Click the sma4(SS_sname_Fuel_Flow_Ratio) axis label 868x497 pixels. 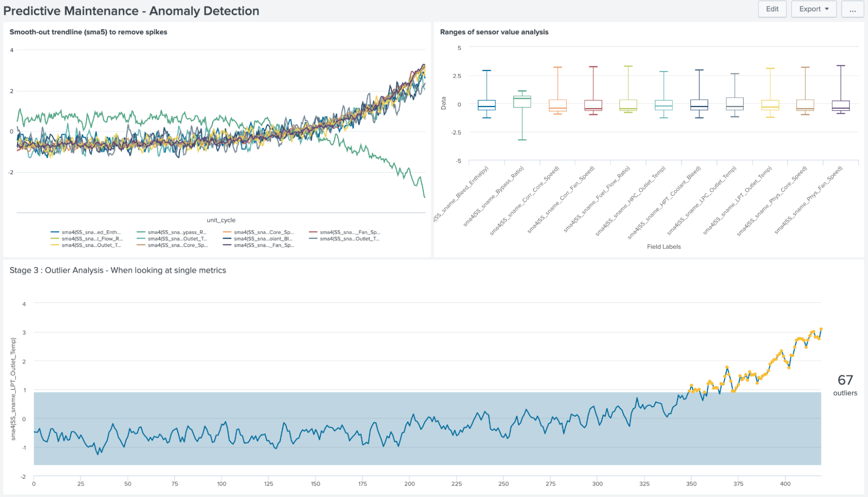tap(597, 199)
